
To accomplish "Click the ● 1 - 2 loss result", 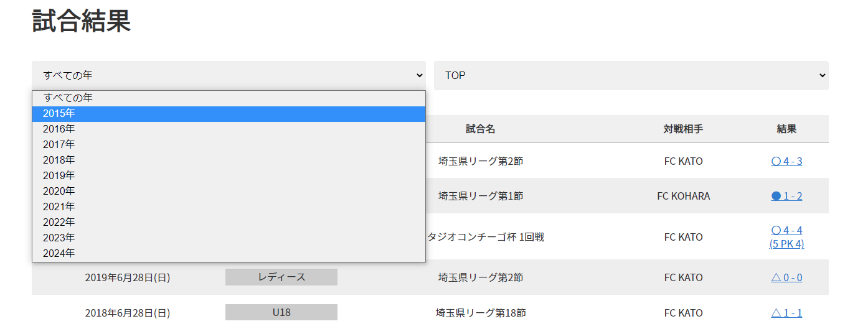I will pyautogui.click(x=786, y=197).
